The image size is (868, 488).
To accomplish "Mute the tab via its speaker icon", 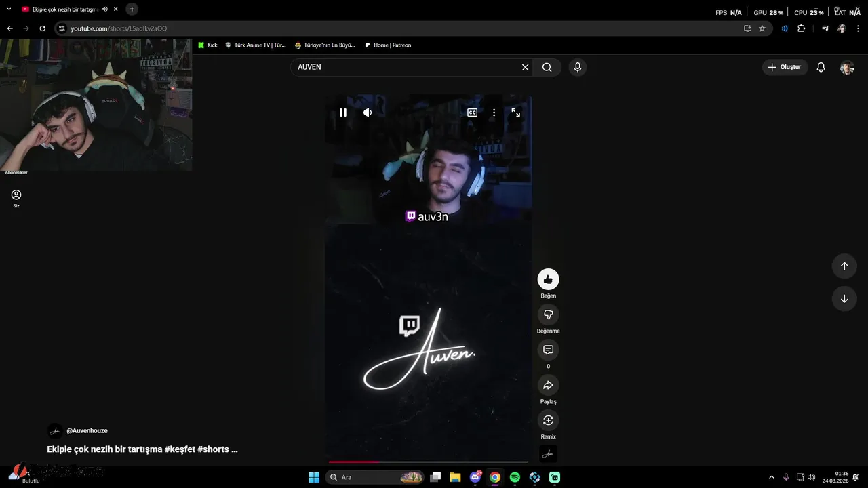I will pyautogui.click(x=105, y=9).
